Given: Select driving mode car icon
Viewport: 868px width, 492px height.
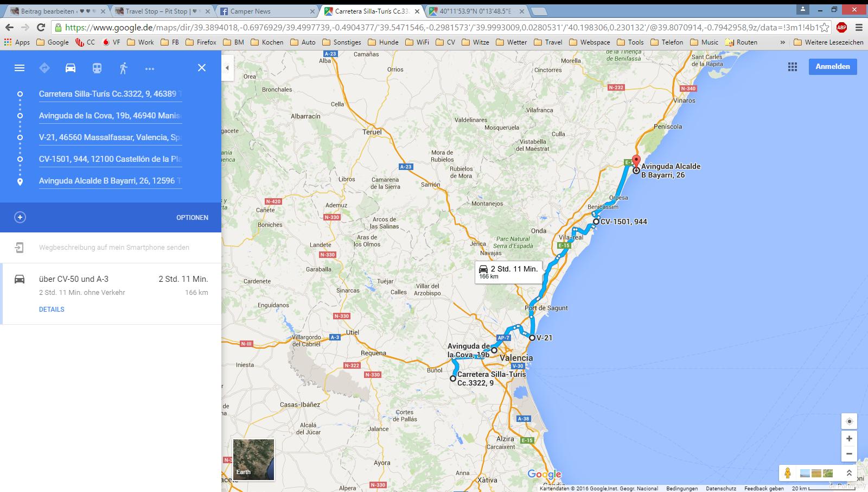Looking at the screenshot, I should (x=71, y=68).
